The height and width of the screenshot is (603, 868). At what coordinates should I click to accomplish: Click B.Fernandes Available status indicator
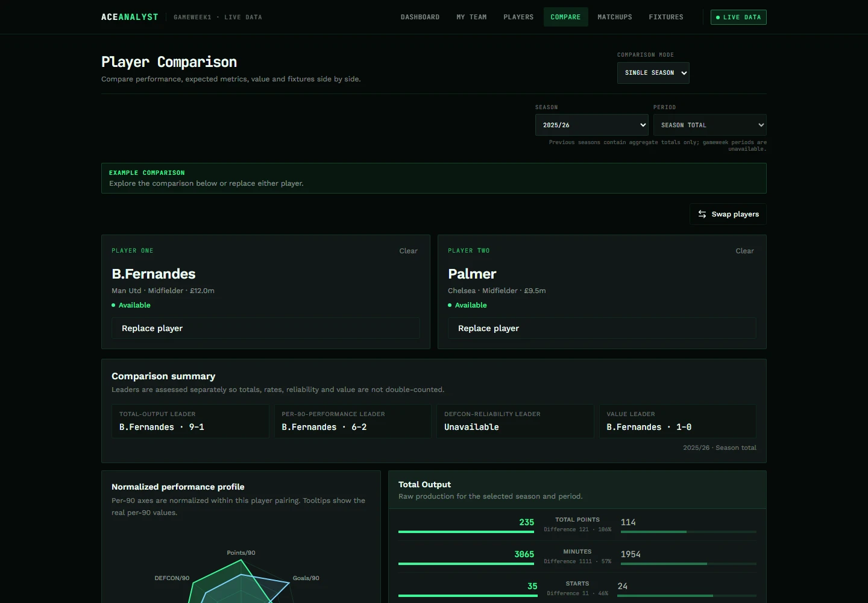pos(131,305)
